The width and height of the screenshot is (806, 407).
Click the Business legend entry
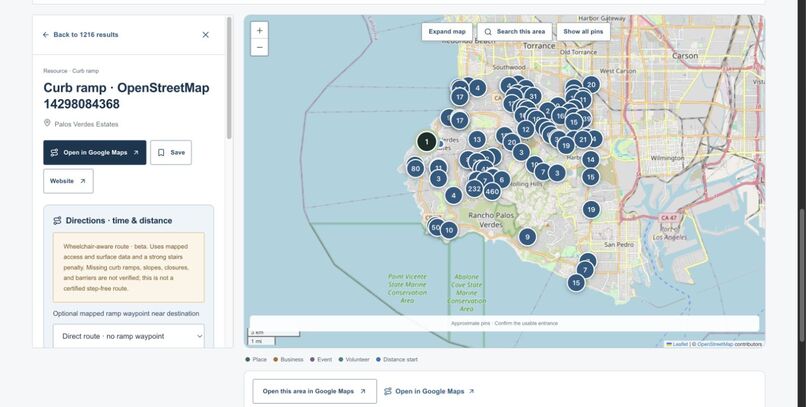[288, 360]
